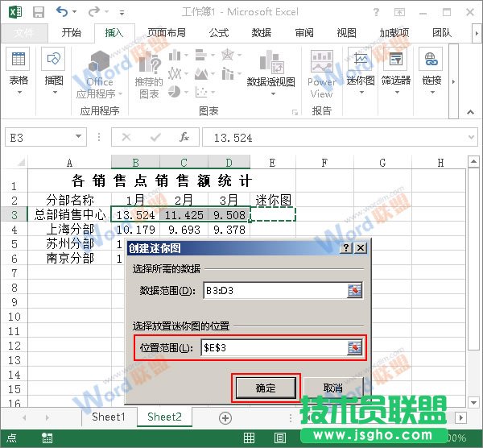Click the vertical scrollbar down arrow

click(473, 402)
